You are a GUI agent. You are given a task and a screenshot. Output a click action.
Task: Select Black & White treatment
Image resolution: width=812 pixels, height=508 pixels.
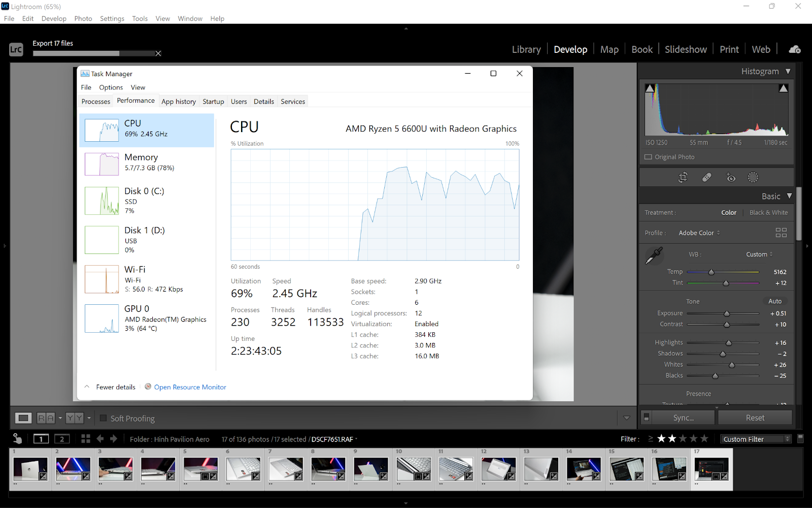[768, 213]
